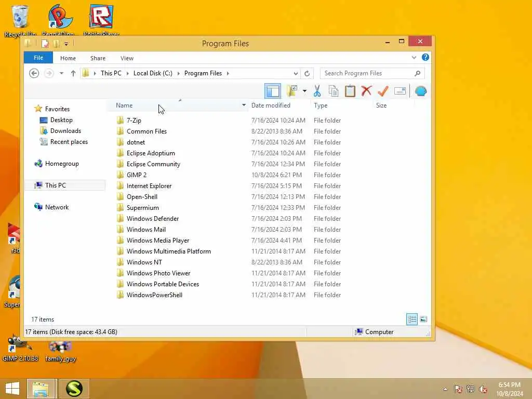Open the Customize Quick Access Toolbar dropdown
Screen dimensions: 532x399
click(66, 44)
